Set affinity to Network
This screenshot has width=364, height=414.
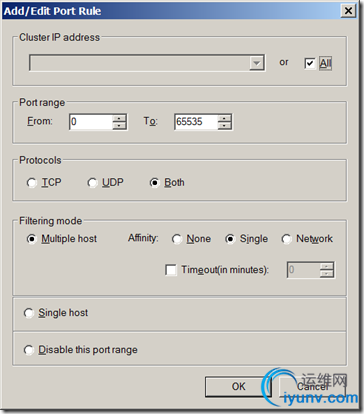(x=286, y=239)
